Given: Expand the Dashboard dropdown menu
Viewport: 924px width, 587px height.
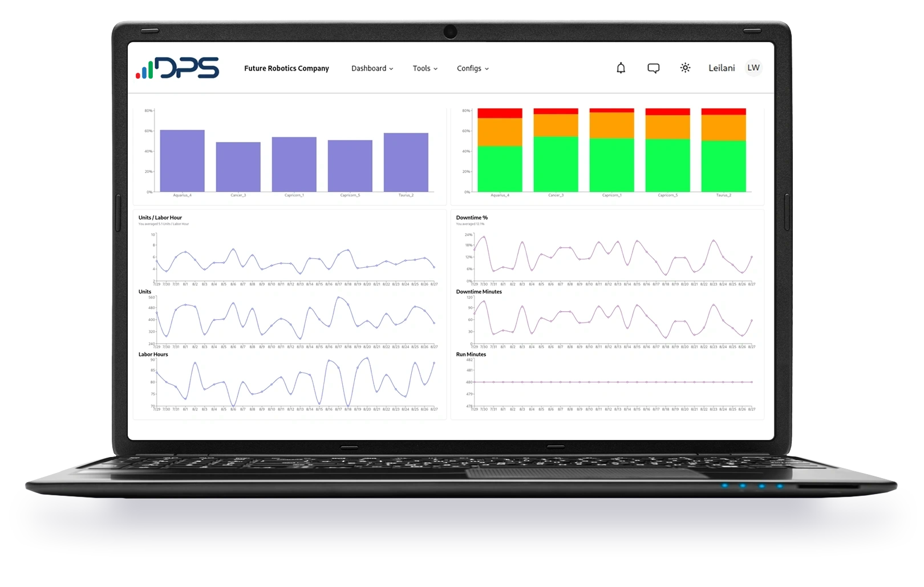Looking at the screenshot, I should point(372,68).
